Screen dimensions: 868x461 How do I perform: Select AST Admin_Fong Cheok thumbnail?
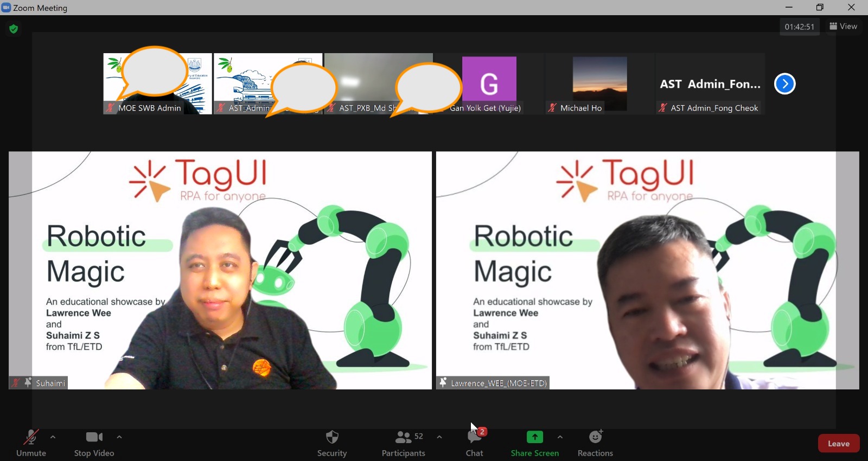click(711, 84)
